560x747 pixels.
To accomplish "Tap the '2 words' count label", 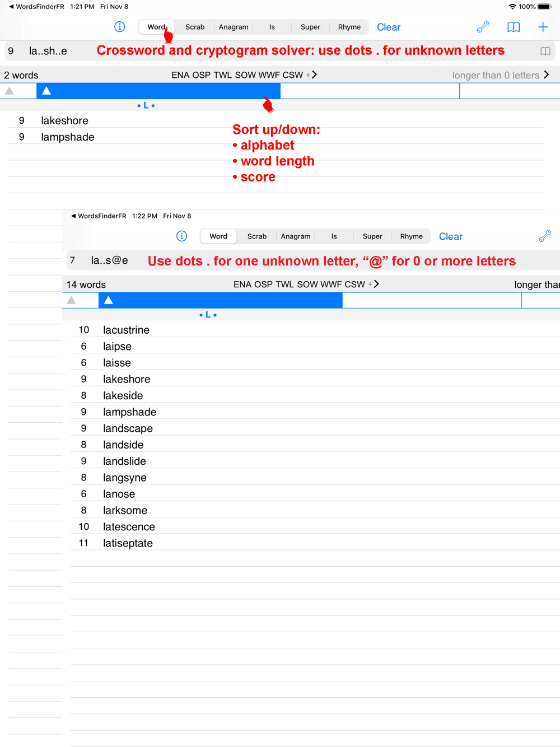I will click(x=21, y=75).
